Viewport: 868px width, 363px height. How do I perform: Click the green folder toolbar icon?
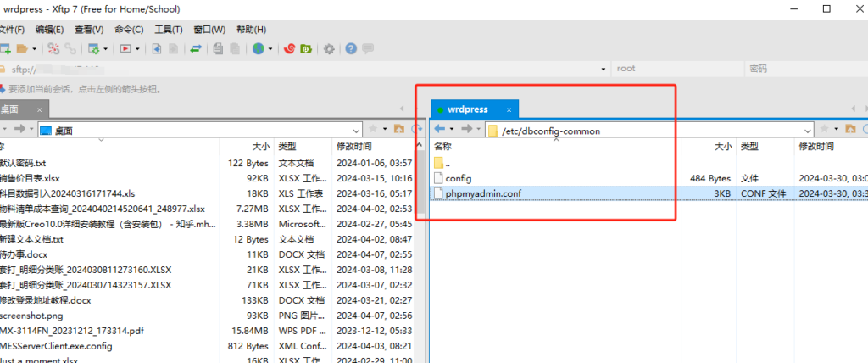[305, 49]
